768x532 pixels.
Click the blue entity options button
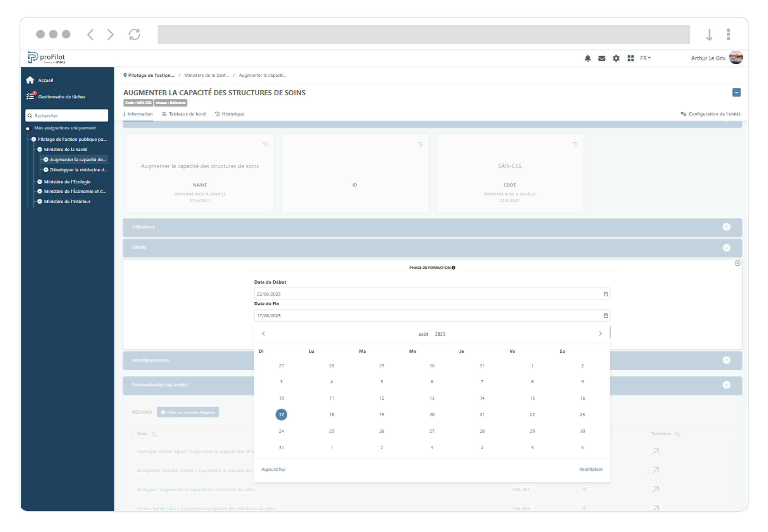pyautogui.click(x=736, y=92)
